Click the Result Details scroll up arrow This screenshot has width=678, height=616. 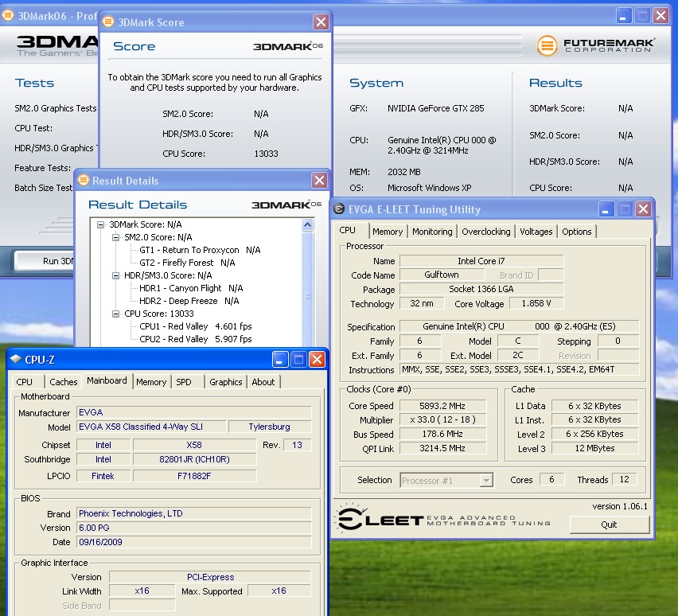pos(307,224)
